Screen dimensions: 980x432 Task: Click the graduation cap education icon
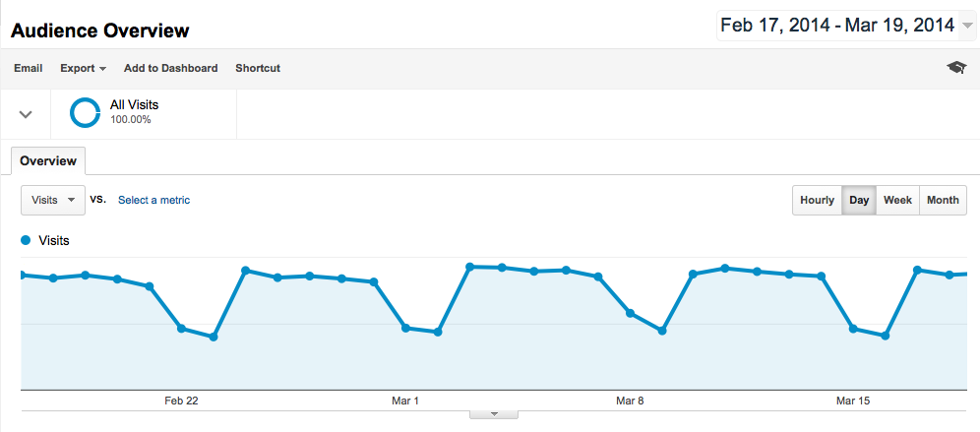955,68
